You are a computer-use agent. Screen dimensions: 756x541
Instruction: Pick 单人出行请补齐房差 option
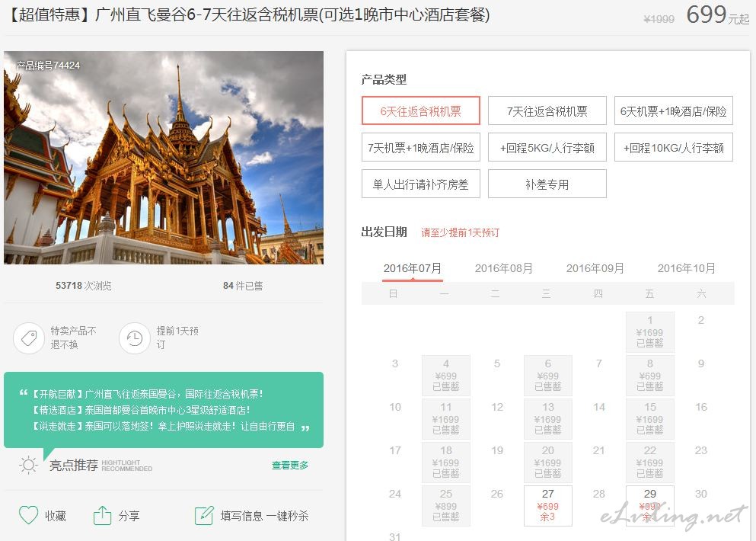tap(421, 184)
